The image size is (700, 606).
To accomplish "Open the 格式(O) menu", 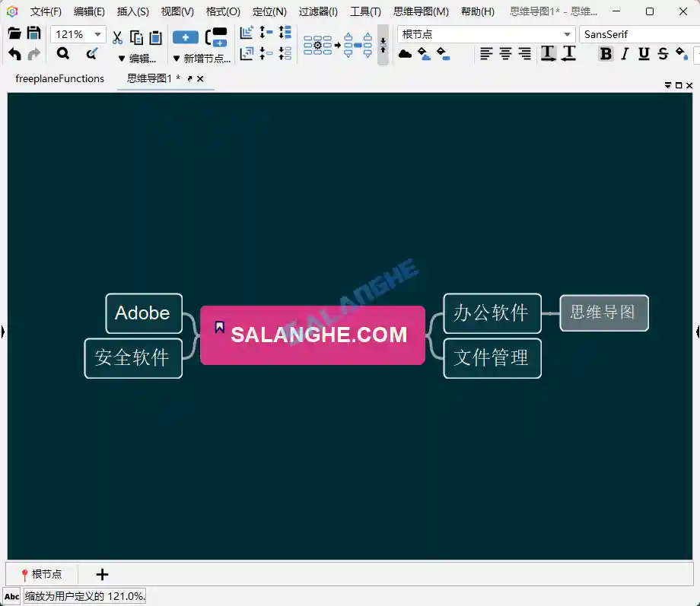I will (222, 11).
